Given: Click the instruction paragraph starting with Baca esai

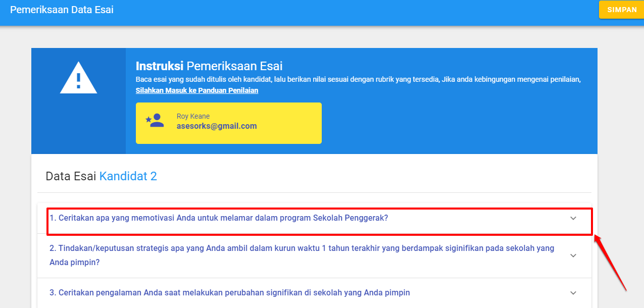Looking at the screenshot, I should pos(358,80).
